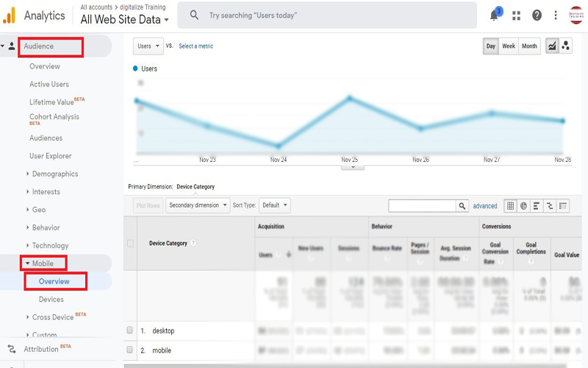
Task: Click the table search magnifier button
Action: (462, 206)
